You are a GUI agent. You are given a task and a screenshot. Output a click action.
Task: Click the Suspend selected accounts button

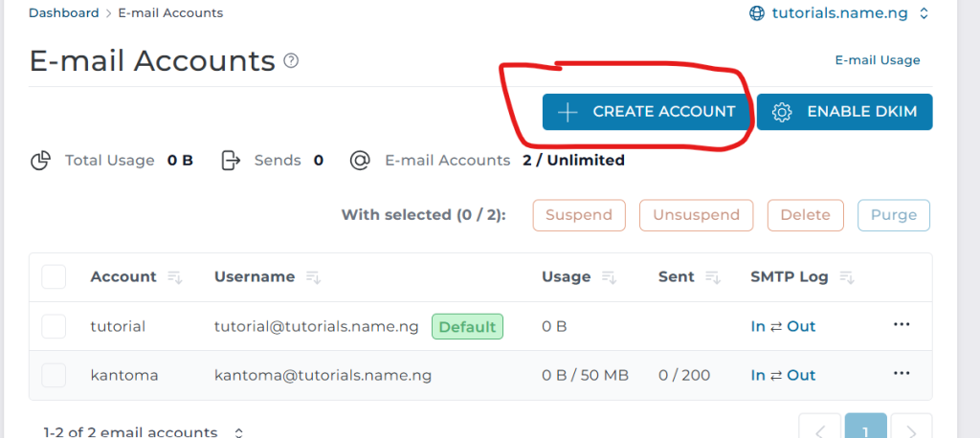[x=579, y=215]
